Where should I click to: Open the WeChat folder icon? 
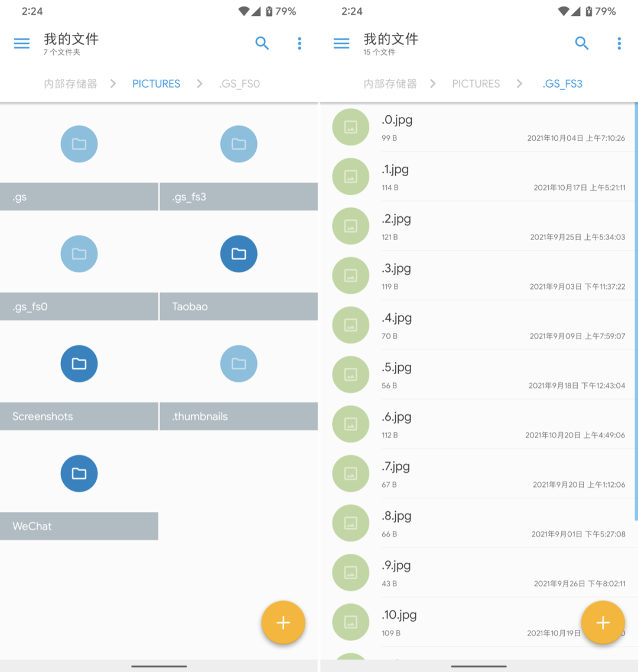pyautogui.click(x=79, y=473)
